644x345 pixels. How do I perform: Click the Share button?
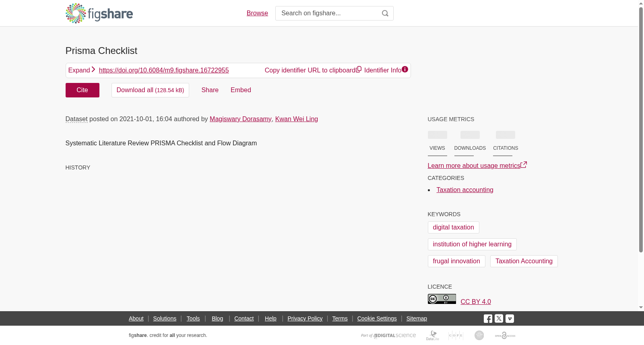[210, 90]
